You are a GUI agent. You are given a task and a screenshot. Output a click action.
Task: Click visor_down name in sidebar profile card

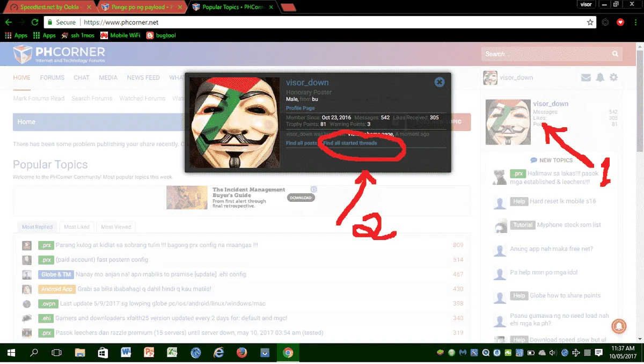click(551, 104)
